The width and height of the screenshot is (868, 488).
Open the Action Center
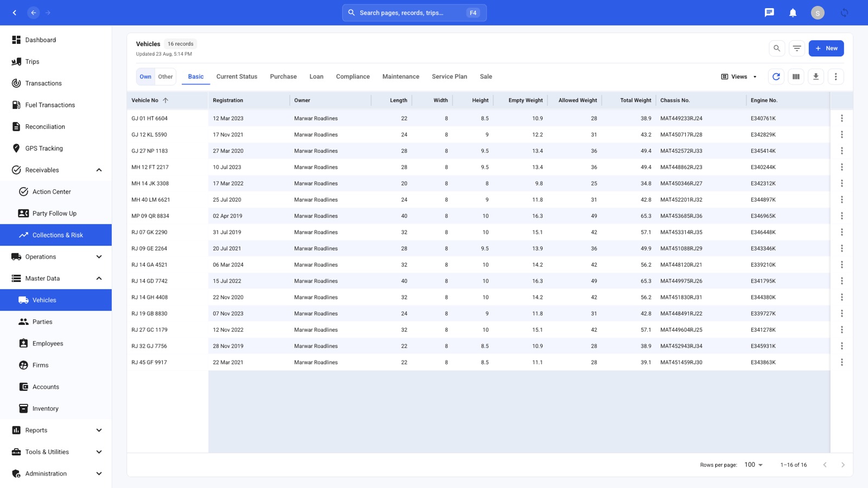tap(56, 191)
